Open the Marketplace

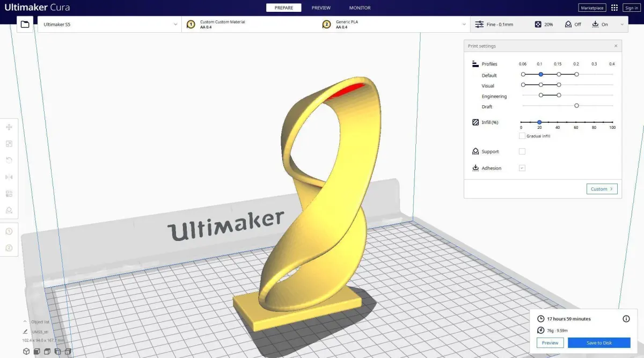592,8
